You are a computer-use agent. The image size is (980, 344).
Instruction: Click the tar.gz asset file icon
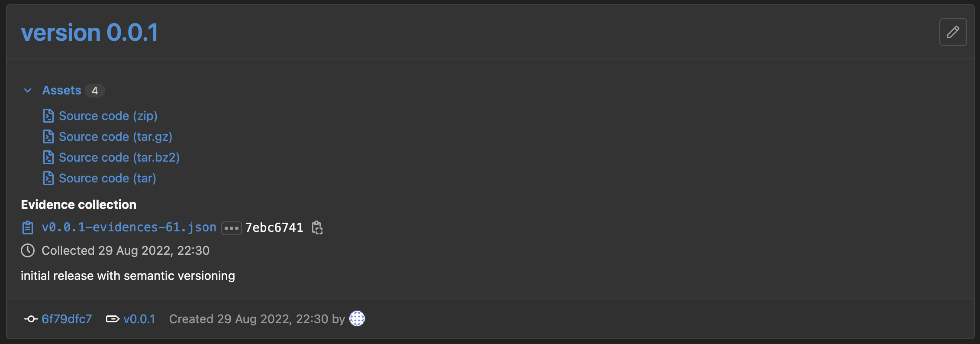point(48,137)
